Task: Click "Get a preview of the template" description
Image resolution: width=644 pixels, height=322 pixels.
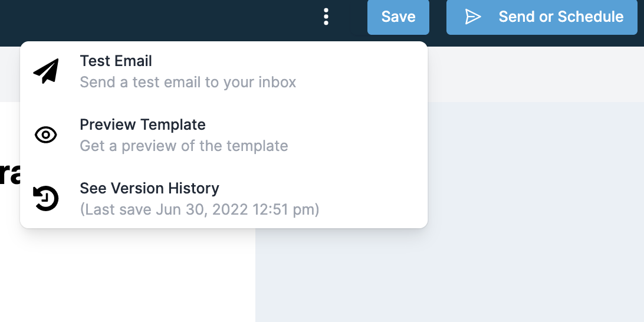Action: click(184, 146)
